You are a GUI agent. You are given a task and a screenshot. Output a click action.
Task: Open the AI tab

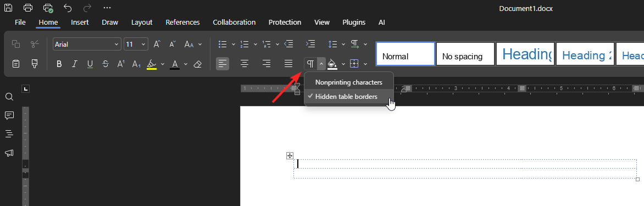point(381,22)
